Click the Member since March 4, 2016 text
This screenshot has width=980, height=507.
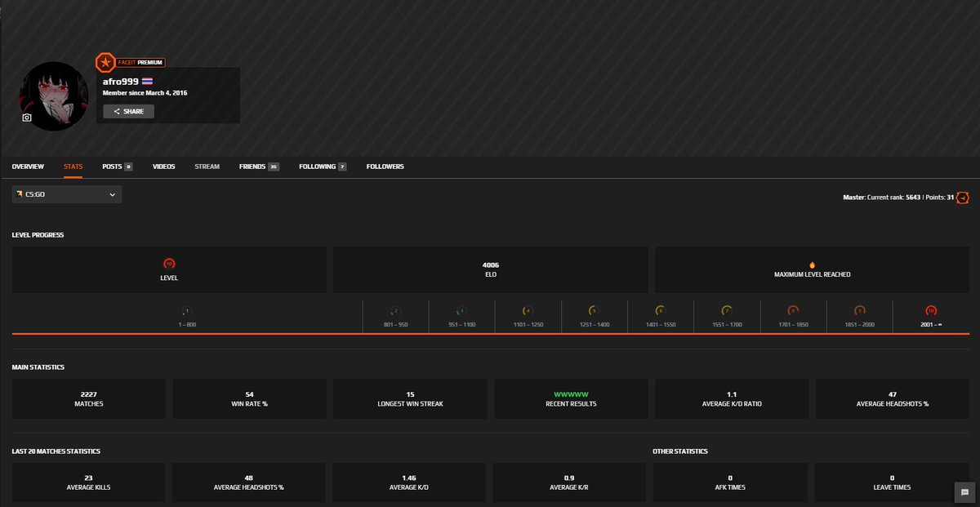[145, 93]
